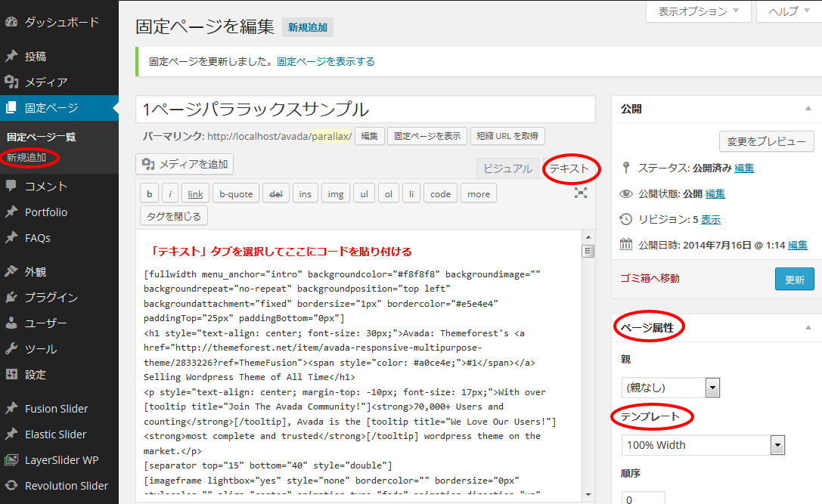The height and width of the screenshot is (504, 822).
Task: Go to Comments (コメント) in sidebar
Action: point(45,186)
